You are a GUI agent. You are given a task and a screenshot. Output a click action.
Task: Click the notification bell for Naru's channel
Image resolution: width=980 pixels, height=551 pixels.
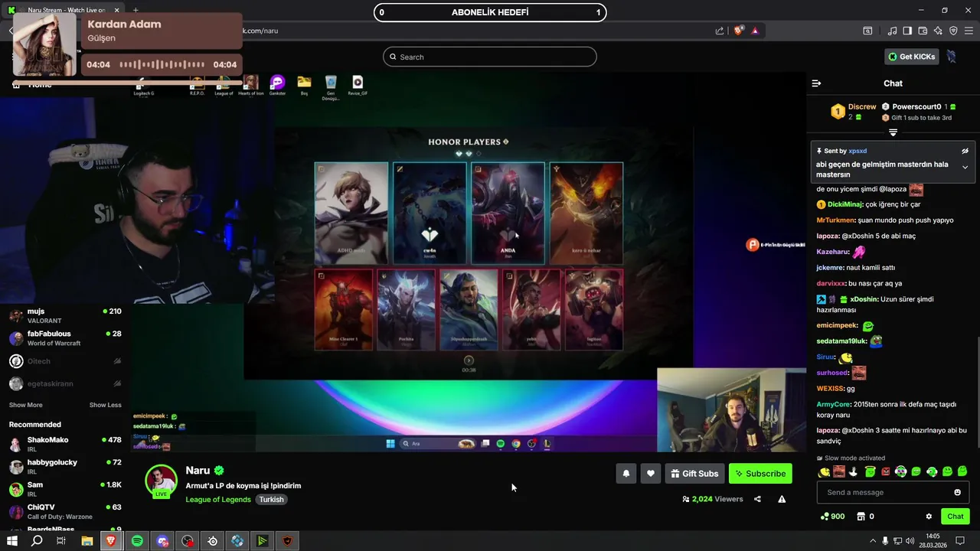tap(626, 474)
